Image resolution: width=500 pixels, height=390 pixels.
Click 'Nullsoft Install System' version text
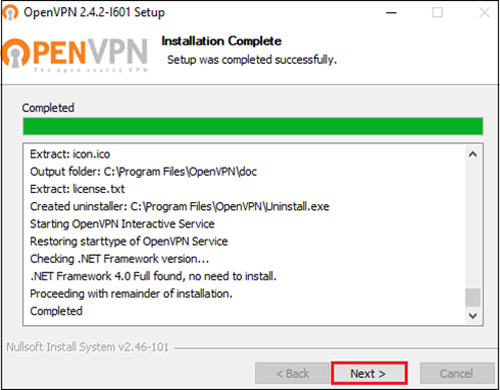coord(88,347)
